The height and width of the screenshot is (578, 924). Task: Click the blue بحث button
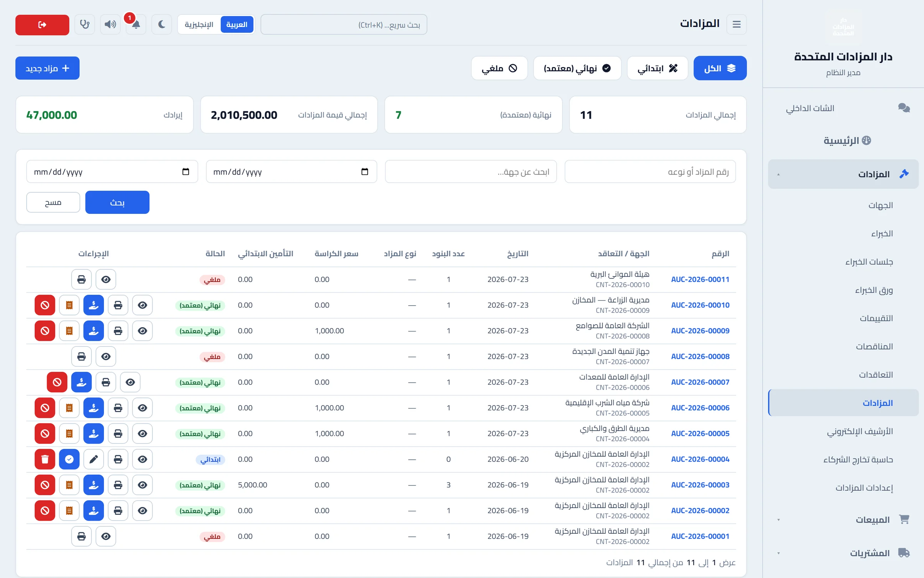click(x=117, y=202)
